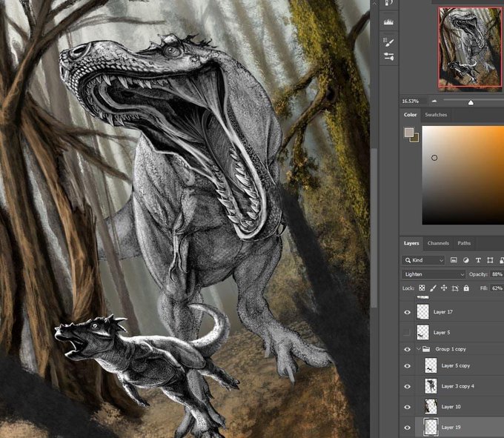Lock image pixels with brush icon

coord(433,288)
